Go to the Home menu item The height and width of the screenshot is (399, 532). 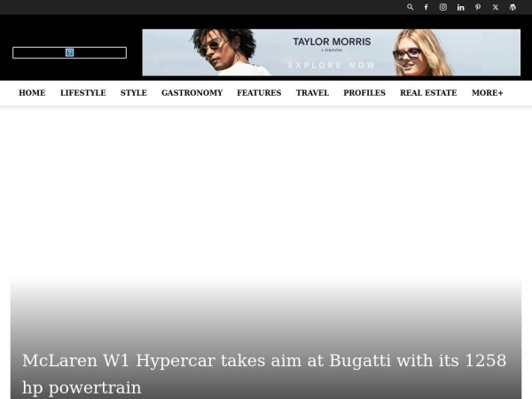click(x=32, y=93)
